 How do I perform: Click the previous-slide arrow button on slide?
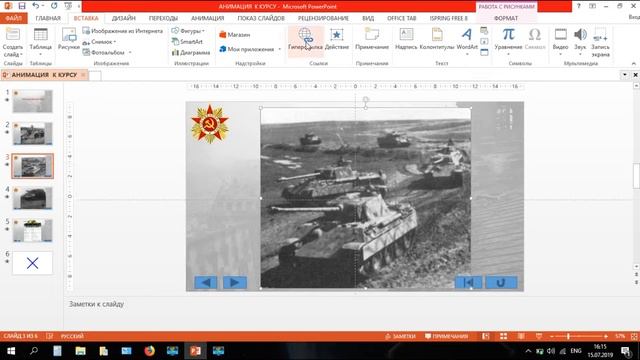coord(206,282)
